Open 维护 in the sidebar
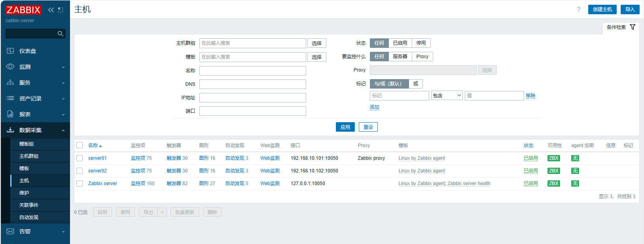The image size is (644, 244). (x=24, y=193)
